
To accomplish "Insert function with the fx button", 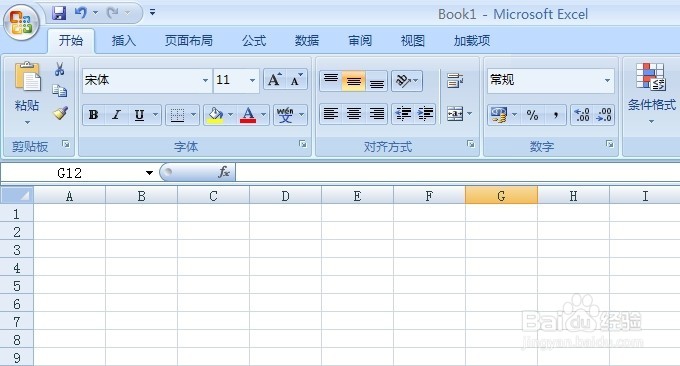I will (224, 172).
